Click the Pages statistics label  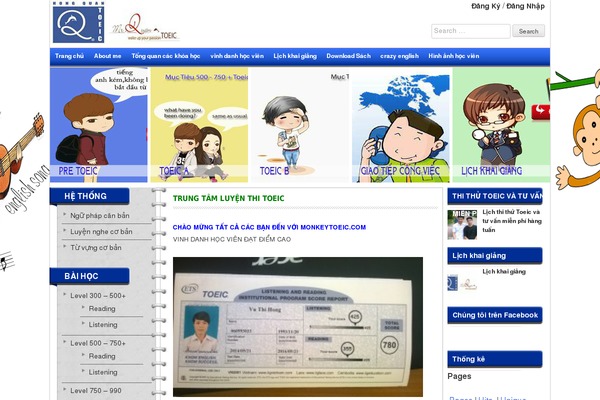tap(459, 376)
